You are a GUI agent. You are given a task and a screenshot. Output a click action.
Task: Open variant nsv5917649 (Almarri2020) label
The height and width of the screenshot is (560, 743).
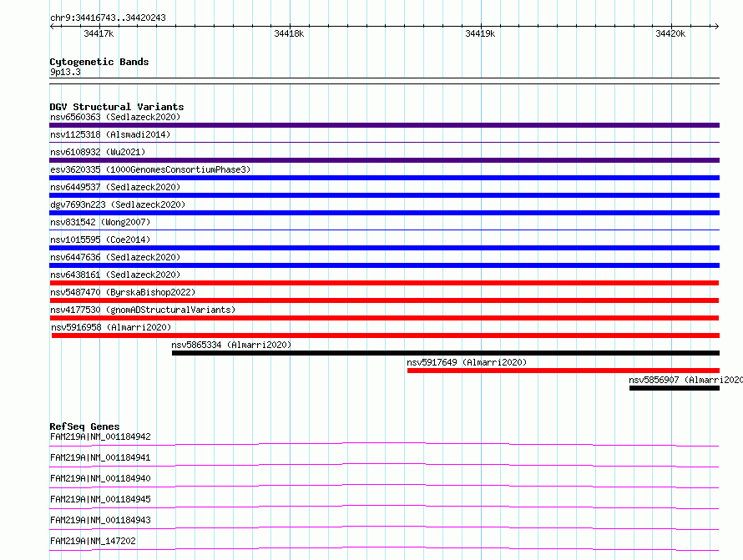tap(467, 362)
